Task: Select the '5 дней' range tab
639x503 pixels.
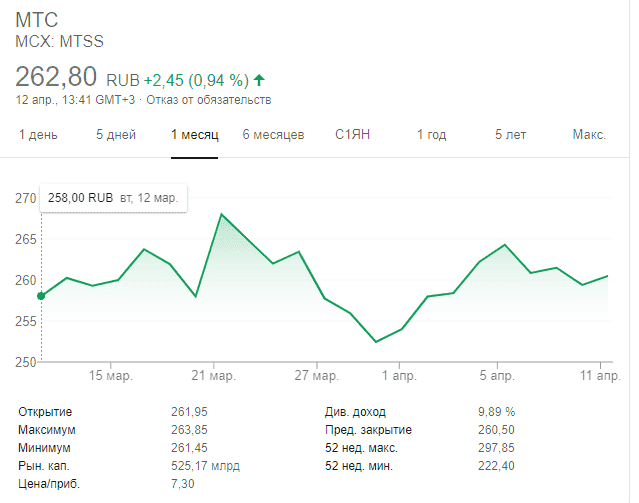Action: (x=116, y=135)
